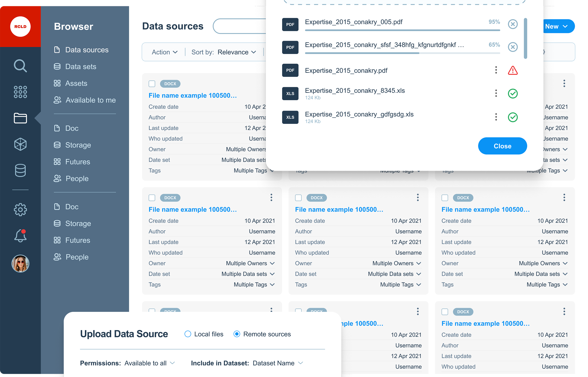
Task: Click the search magnifier icon in sidebar
Action: click(x=20, y=66)
